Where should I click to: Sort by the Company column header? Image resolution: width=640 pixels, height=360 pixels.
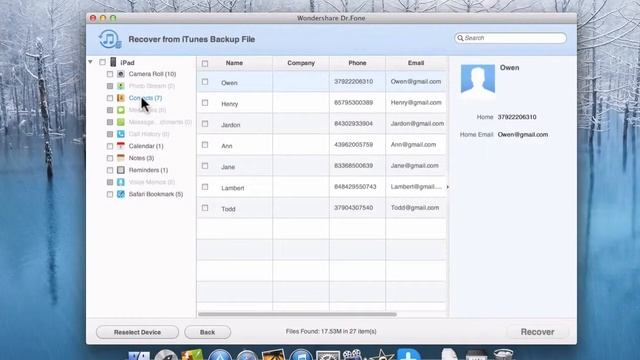301,63
